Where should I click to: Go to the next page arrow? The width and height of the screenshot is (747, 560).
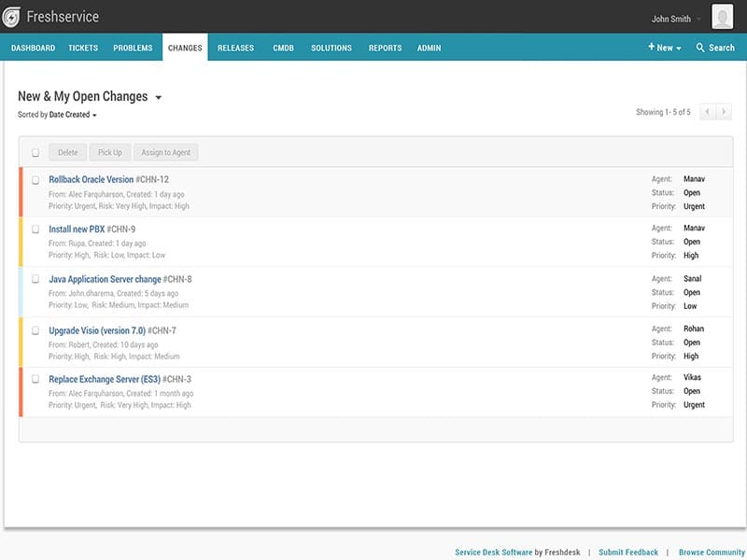pos(723,112)
